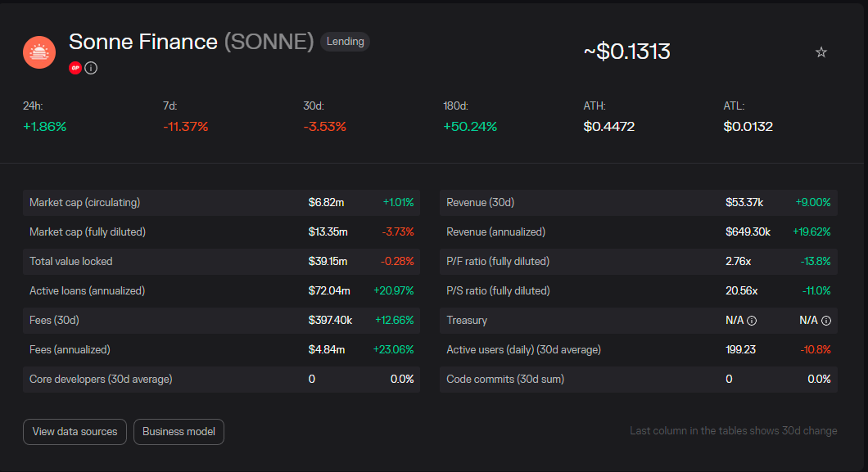Select the Total value locked label
Viewport: 868px width, 472px height.
pos(71,262)
